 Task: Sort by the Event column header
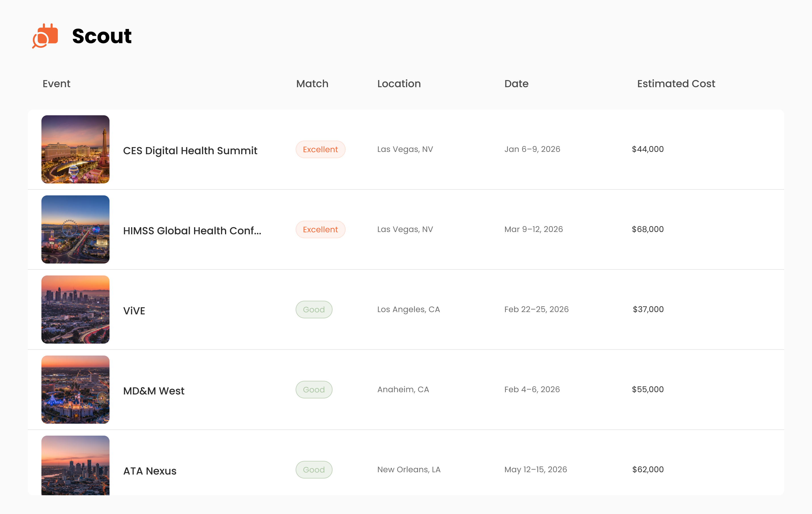pyautogui.click(x=56, y=84)
